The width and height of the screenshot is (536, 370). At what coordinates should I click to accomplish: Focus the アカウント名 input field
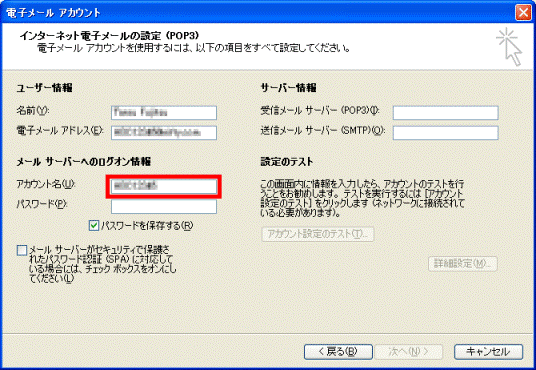tap(164, 186)
